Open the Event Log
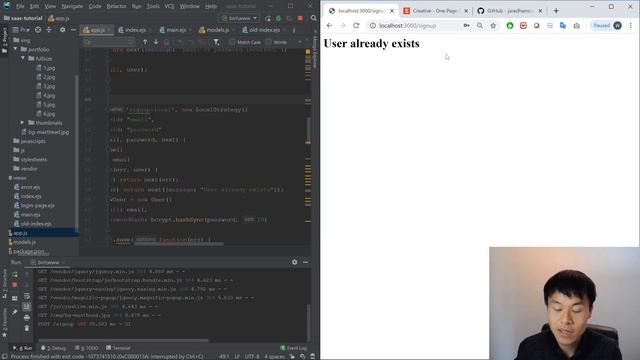Viewport: 640px width, 360px height. (x=293, y=348)
